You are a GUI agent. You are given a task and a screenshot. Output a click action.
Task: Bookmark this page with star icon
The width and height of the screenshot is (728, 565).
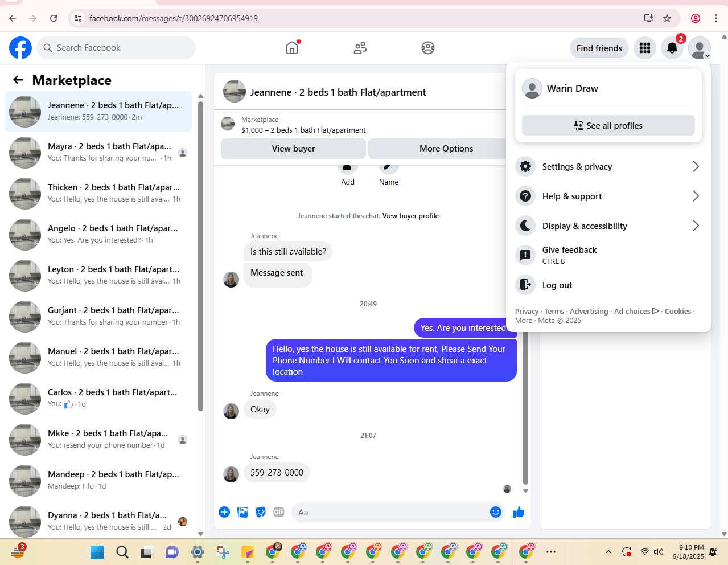pos(667,18)
